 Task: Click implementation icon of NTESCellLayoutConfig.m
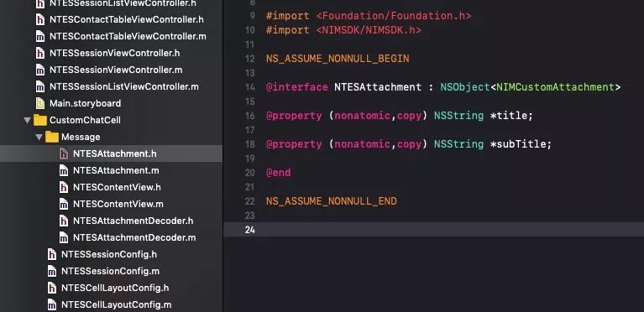point(52,305)
